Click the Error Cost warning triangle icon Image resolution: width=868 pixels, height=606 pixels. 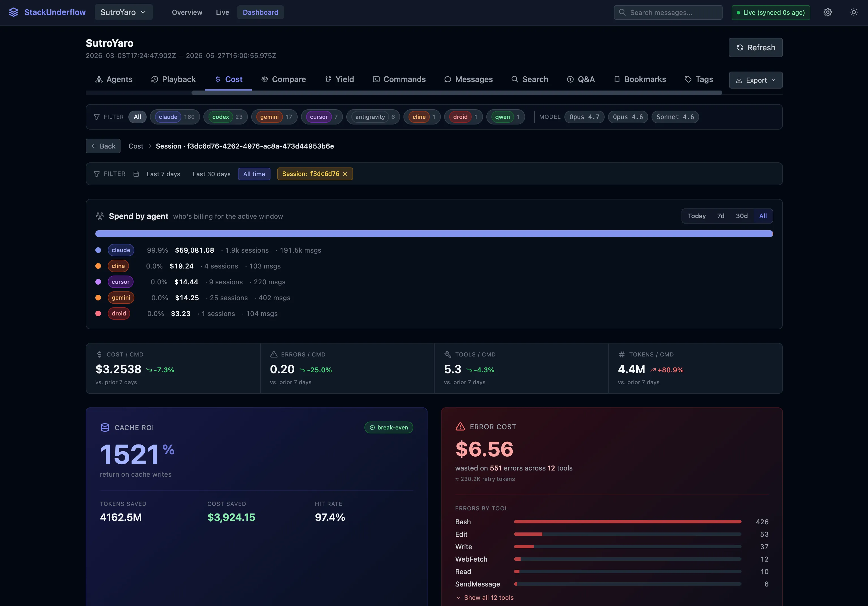coord(460,427)
